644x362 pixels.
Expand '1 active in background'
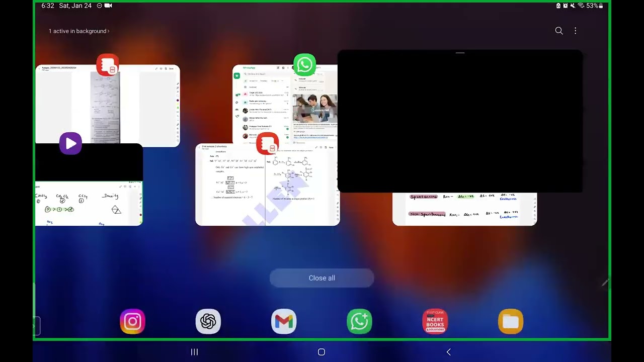point(79,31)
